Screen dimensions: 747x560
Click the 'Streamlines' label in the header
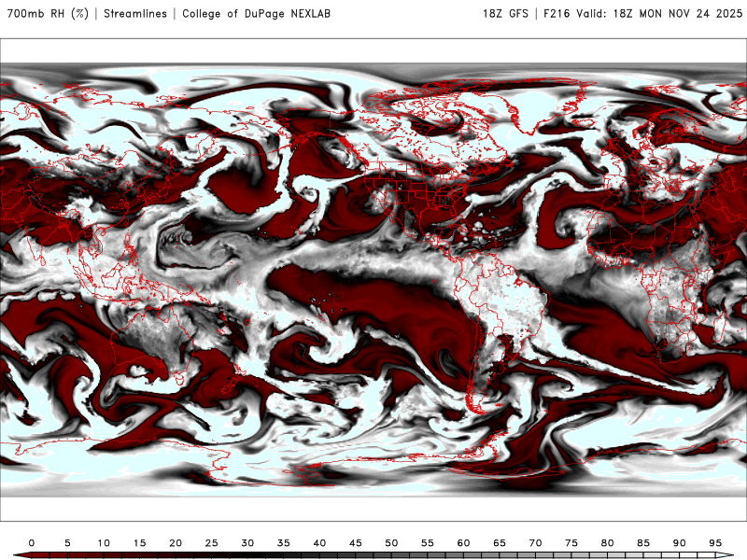coord(135,14)
